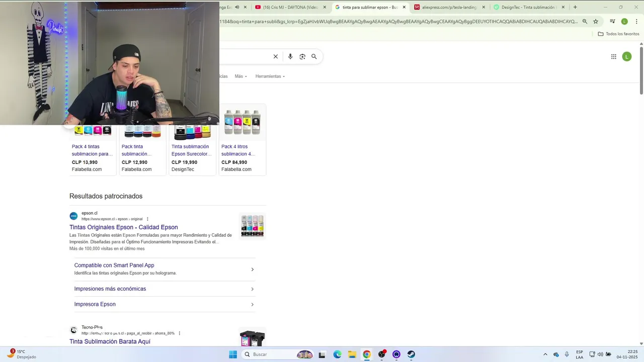The width and height of the screenshot is (644, 362).
Task: Open Chrome media control button
Action: (x=612, y=21)
